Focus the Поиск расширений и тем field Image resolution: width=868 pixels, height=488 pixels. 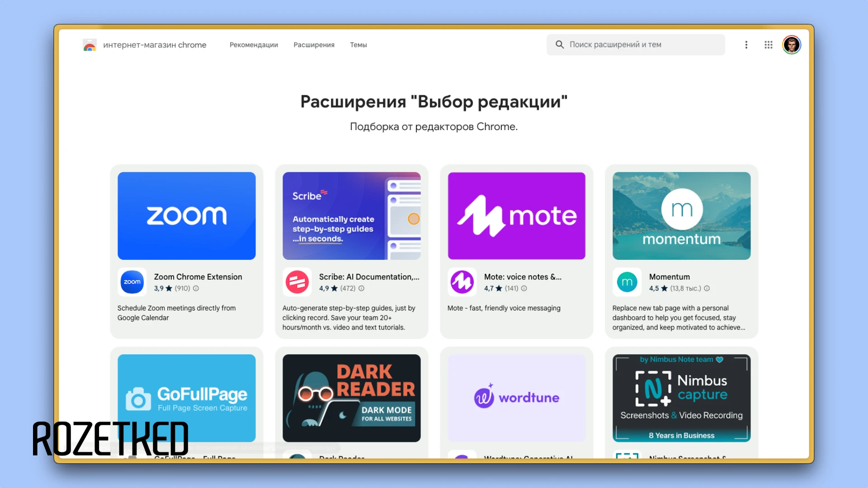tap(636, 45)
